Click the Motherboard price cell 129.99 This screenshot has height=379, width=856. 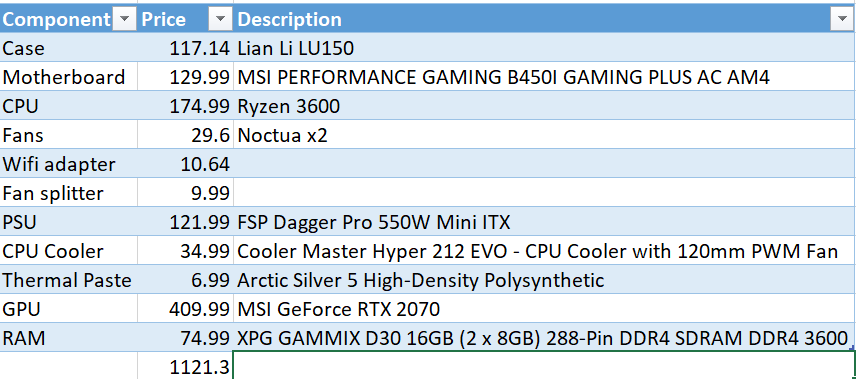(x=186, y=77)
